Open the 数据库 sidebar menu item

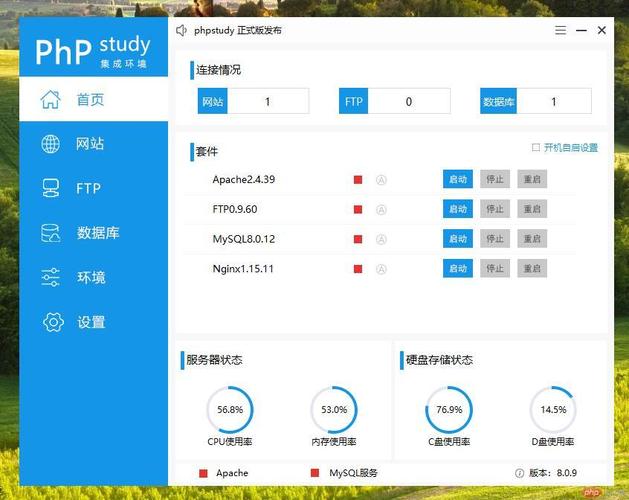coord(93,233)
